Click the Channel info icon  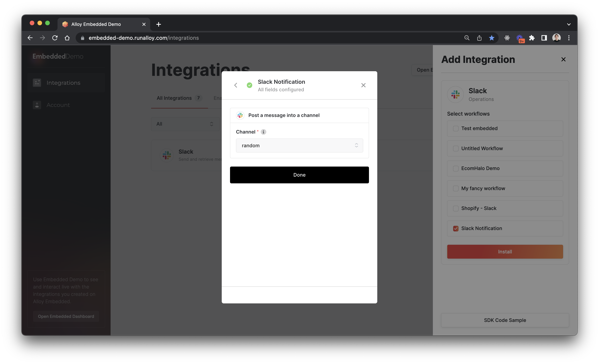click(x=263, y=132)
